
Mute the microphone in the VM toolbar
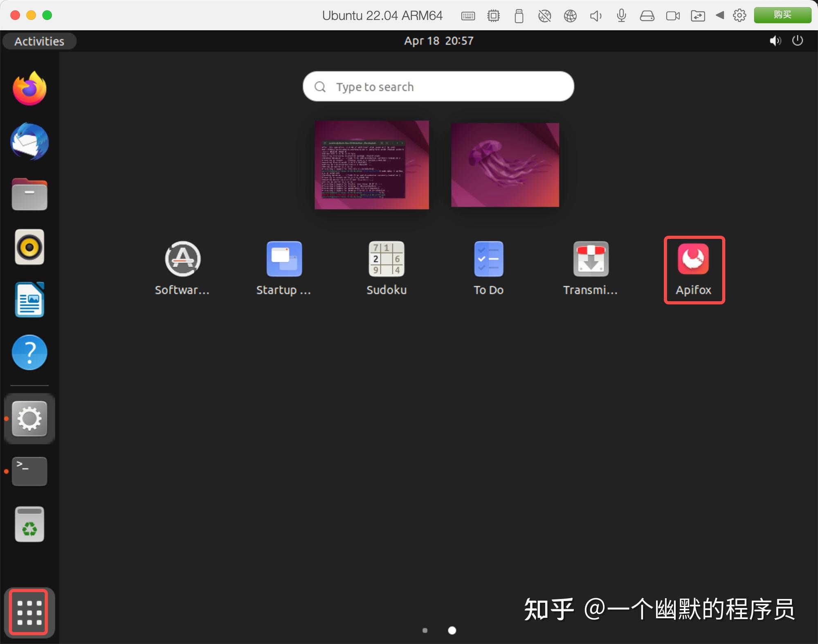(x=621, y=16)
